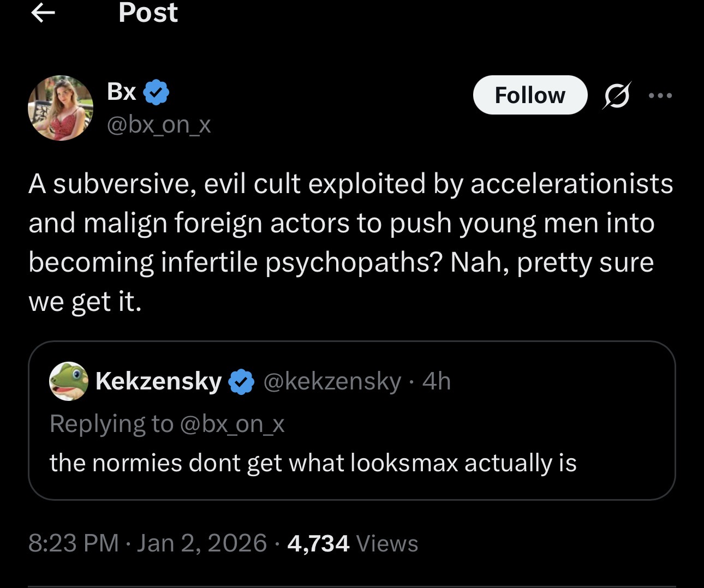
Task: Tap the back arrow
Action: click(x=43, y=13)
